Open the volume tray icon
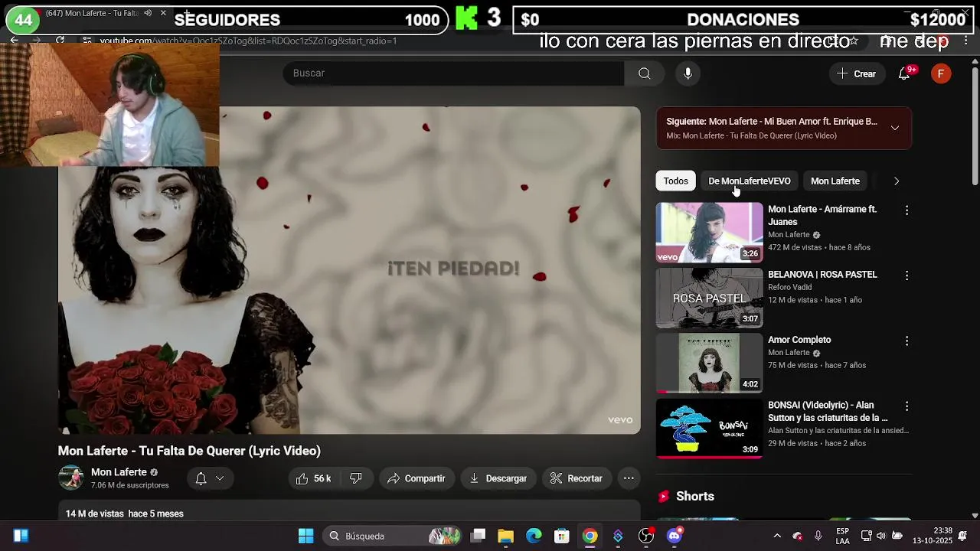Screen dimensions: 980x551 880,536
